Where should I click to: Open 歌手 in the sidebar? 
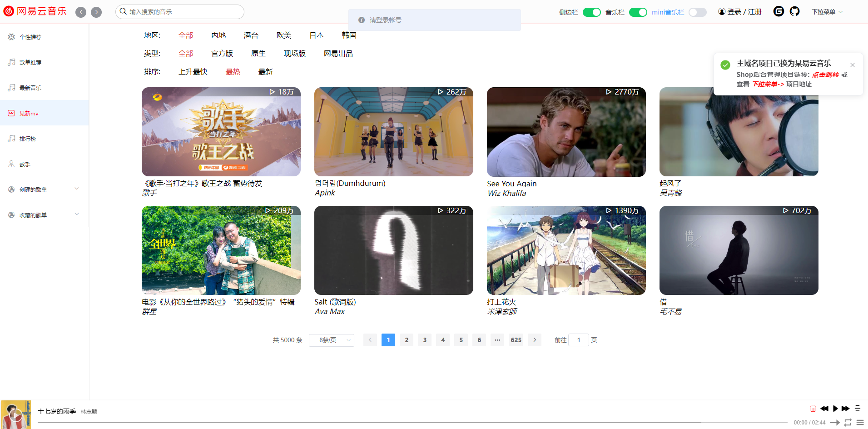pyautogui.click(x=45, y=164)
